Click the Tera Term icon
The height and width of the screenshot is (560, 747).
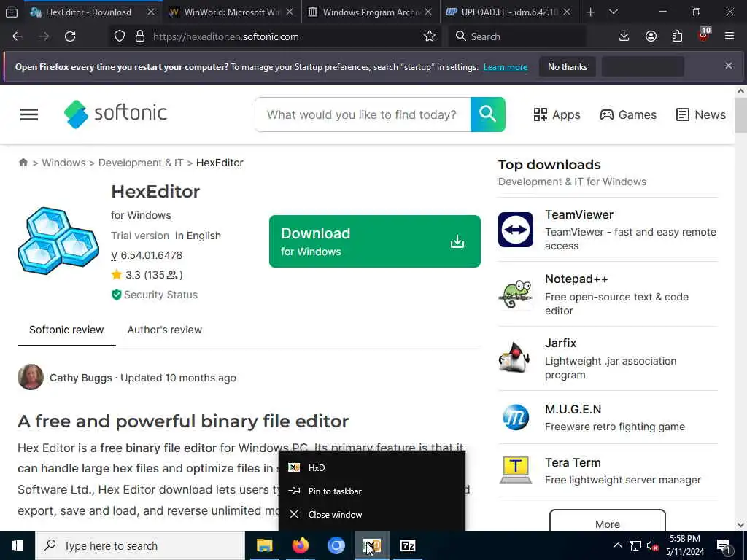(516, 470)
